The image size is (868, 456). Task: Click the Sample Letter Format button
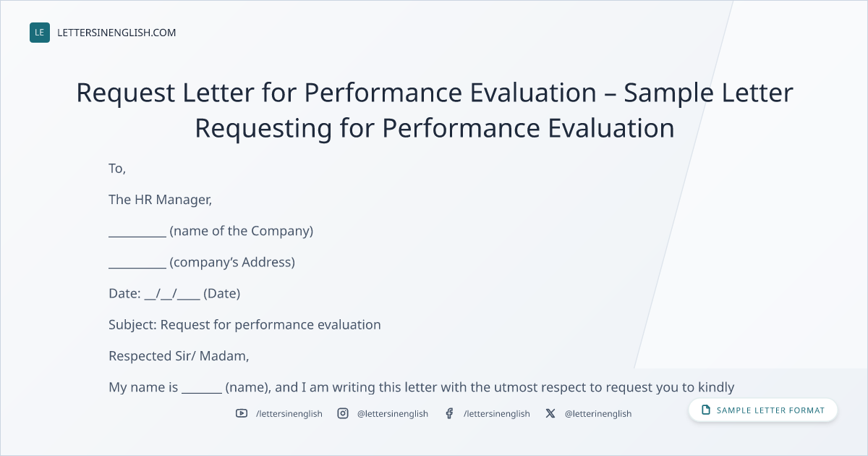tap(763, 410)
